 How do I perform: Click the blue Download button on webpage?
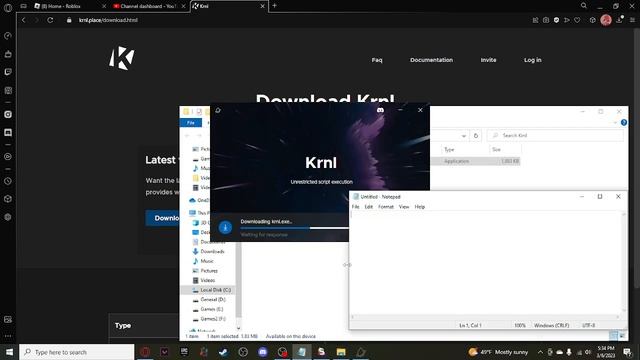tap(163, 218)
